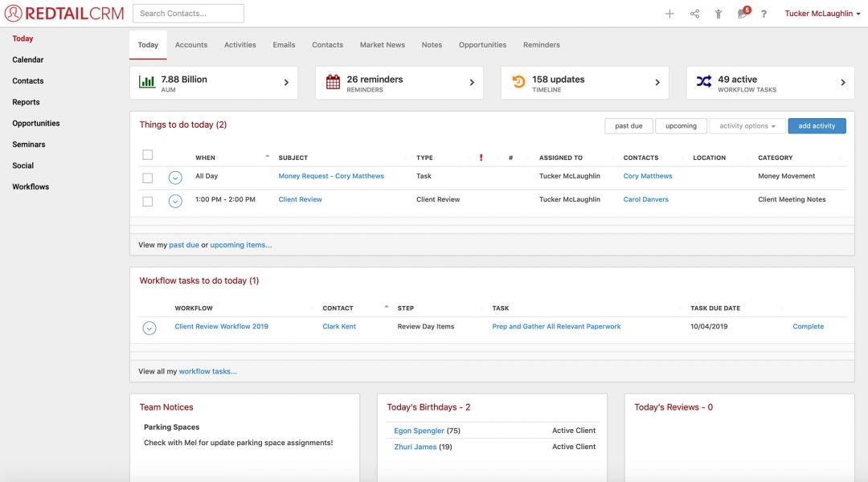
Task: Select the header checkbox to choose all activities
Action: pyautogui.click(x=148, y=154)
